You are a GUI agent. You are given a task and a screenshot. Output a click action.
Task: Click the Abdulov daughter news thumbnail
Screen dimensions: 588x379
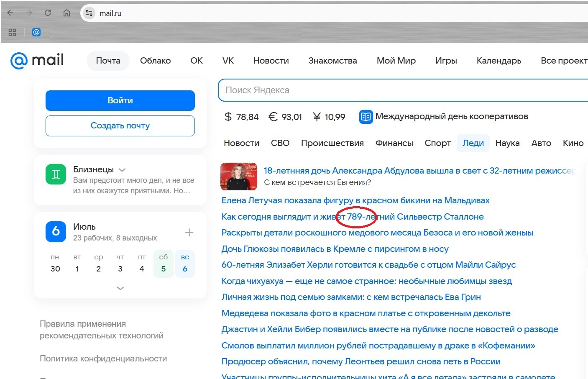[x=239, y=177]
